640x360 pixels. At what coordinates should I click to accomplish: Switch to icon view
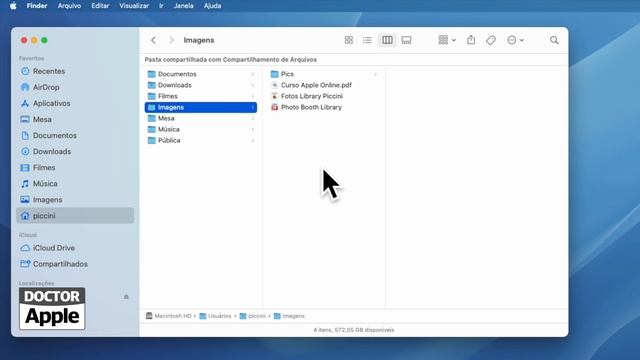tap(349, 40)
